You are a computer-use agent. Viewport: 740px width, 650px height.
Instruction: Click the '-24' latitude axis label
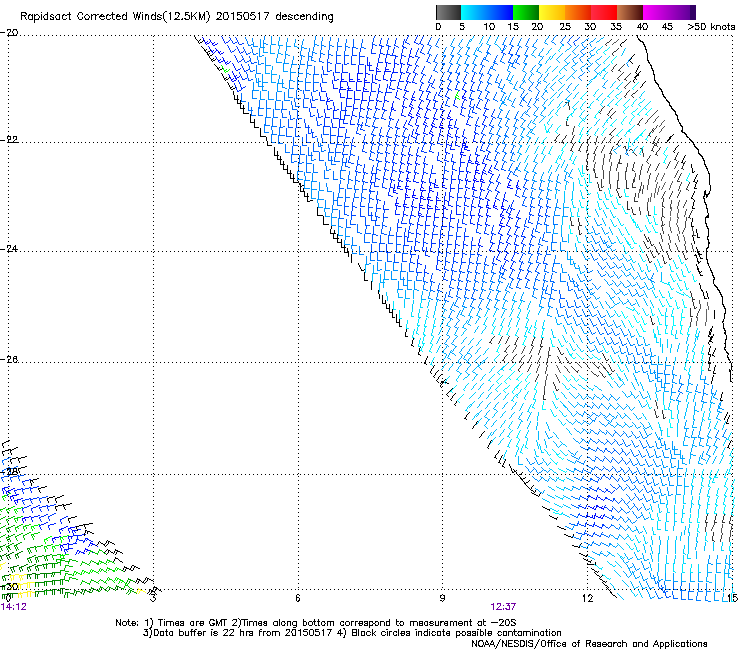[x=9, y=249]
